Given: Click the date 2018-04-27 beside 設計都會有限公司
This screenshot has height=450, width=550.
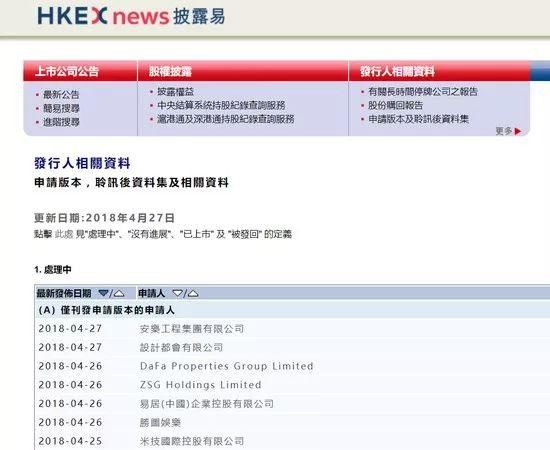Looking at the screenshot, I should click(x=70, y=347).
